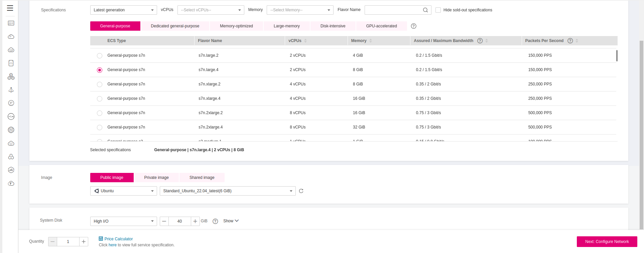The width and height of the screenshot is (644, 253).
Task: Open the DNS service sidebar icon
Action: coord(11,130)
